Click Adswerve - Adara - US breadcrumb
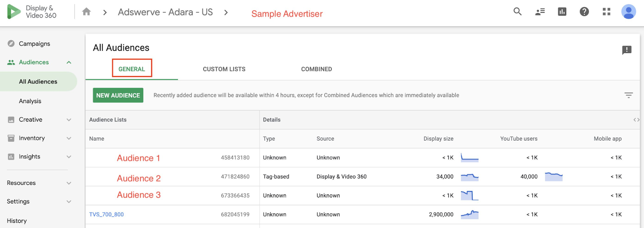Viewport: 644px width, 228px height. pyautogui.click(x=165, y=12)
